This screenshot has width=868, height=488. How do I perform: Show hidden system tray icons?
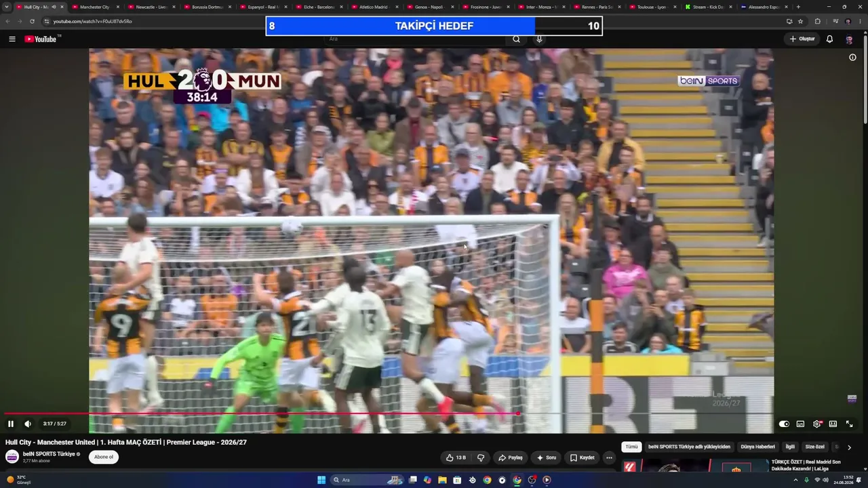[796, 480]
